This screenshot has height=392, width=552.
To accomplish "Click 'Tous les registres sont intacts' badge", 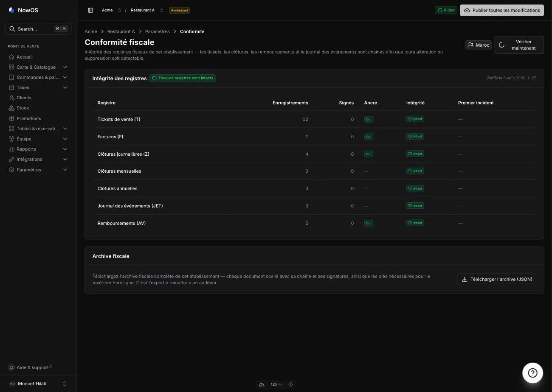I will (x=183, y=78).
